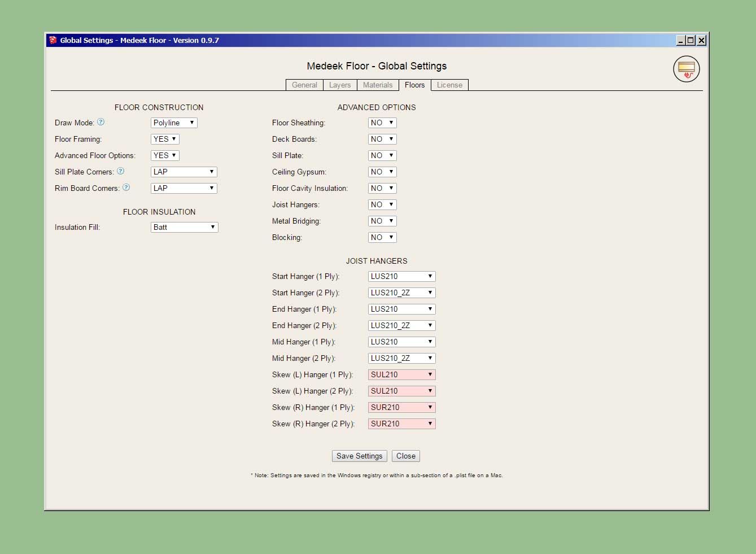The height and width of the screenshot is (554, 756).
Task: Open the Insulation Fill Batt dropdown
Action: coord(184,227)
